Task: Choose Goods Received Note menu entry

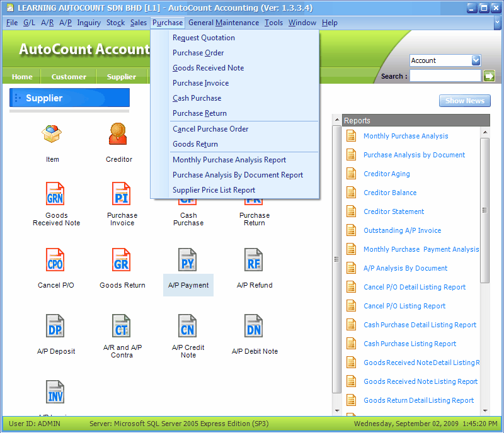Action: [235, 68]
